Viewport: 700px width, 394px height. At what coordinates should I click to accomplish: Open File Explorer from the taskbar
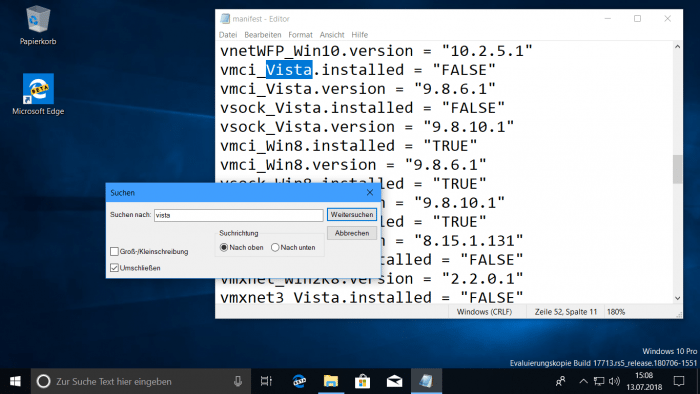[x=331, y=382]
